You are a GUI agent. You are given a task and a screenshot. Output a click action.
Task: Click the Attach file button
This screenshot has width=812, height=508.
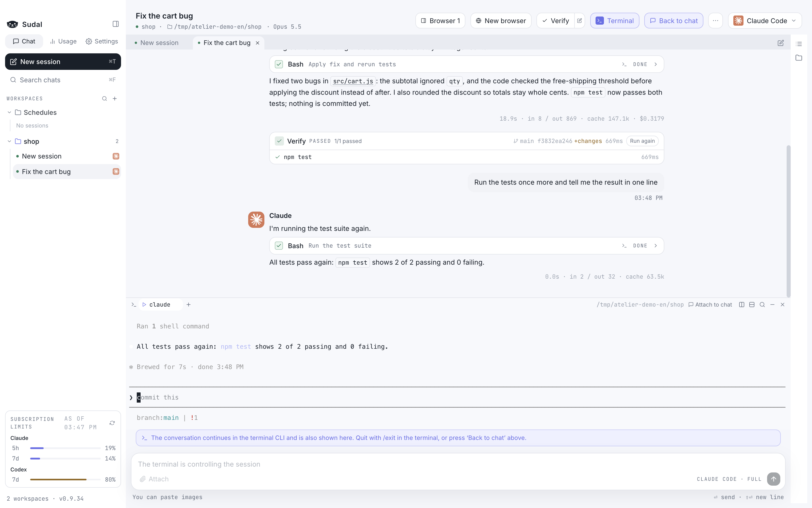coord(154,479)
